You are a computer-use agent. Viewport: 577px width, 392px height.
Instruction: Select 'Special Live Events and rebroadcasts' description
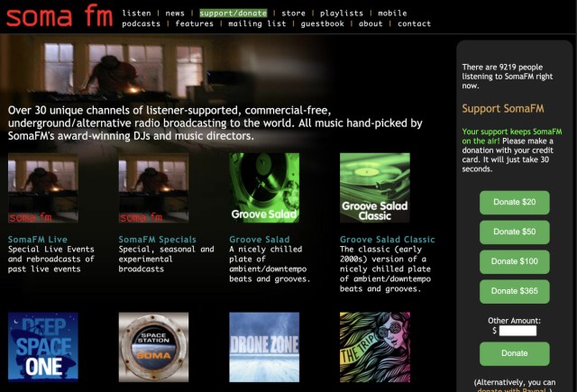(51, 260)
